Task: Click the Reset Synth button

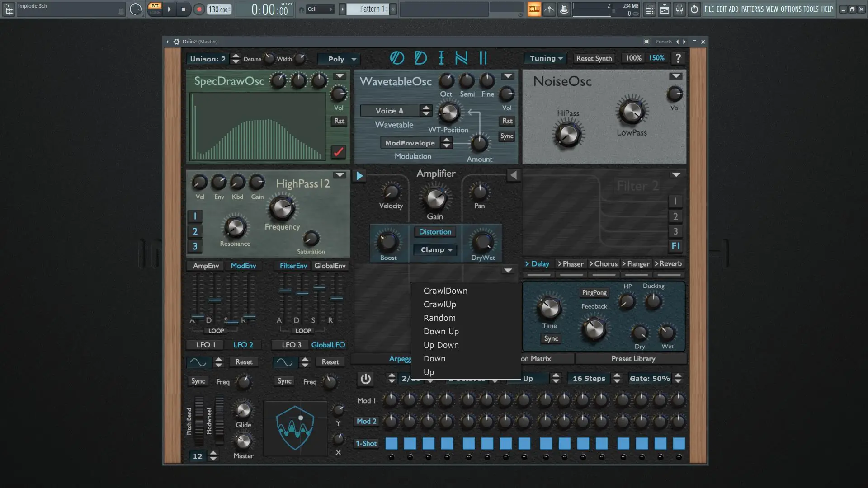Action: 594,59
